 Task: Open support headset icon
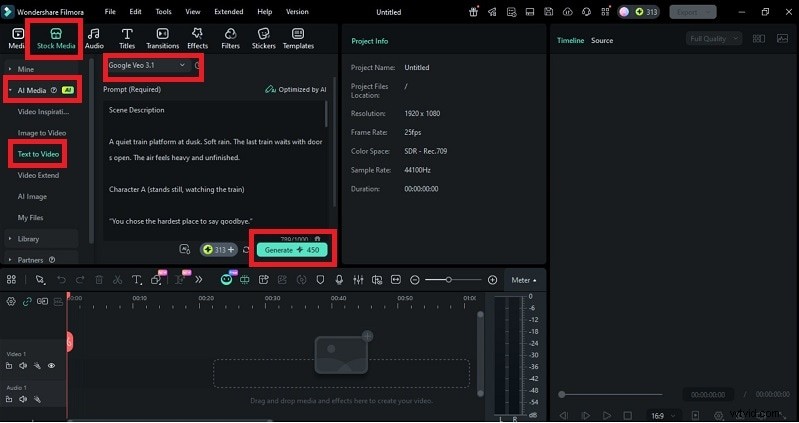pos(587,12)
